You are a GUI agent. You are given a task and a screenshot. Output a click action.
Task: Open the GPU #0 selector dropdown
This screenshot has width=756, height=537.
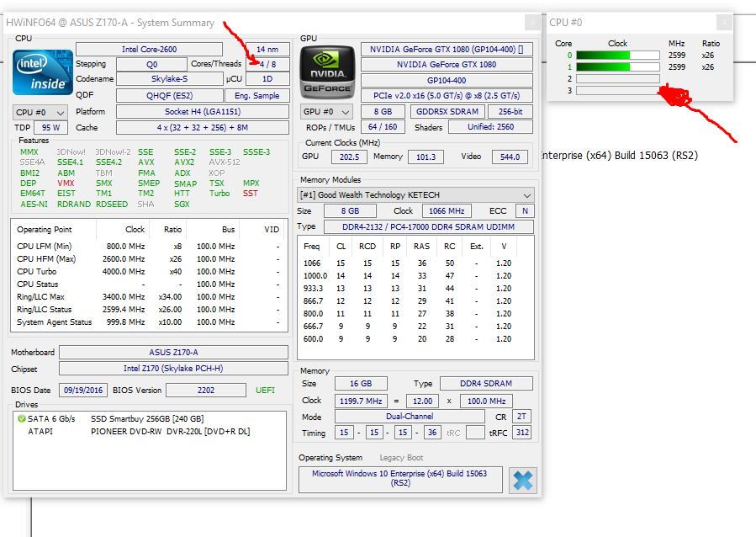[326, 112]
